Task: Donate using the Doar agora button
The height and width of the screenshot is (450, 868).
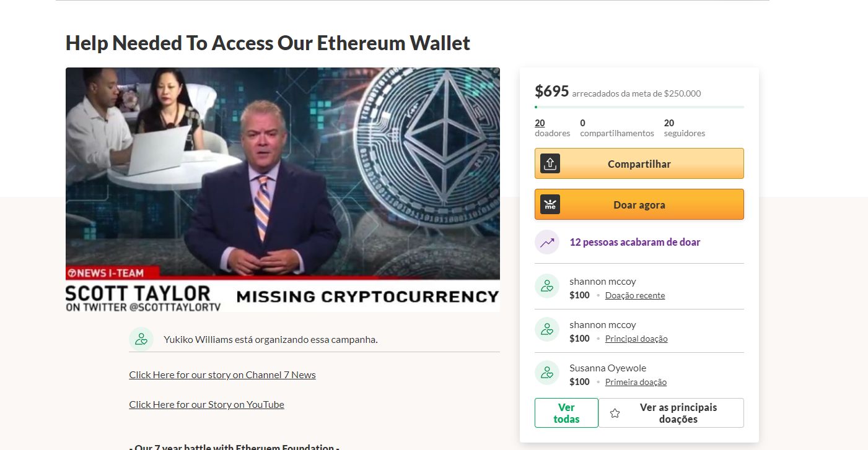Action: pos(639,204)
